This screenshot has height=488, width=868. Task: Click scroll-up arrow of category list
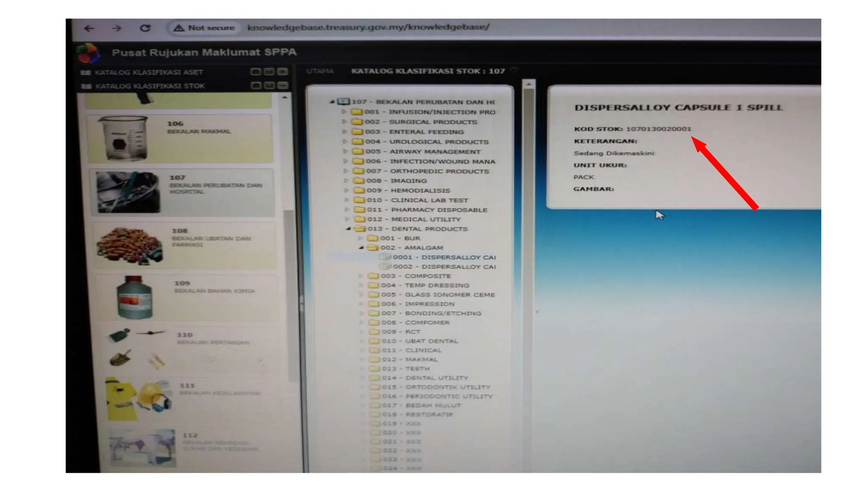(285, 98)
